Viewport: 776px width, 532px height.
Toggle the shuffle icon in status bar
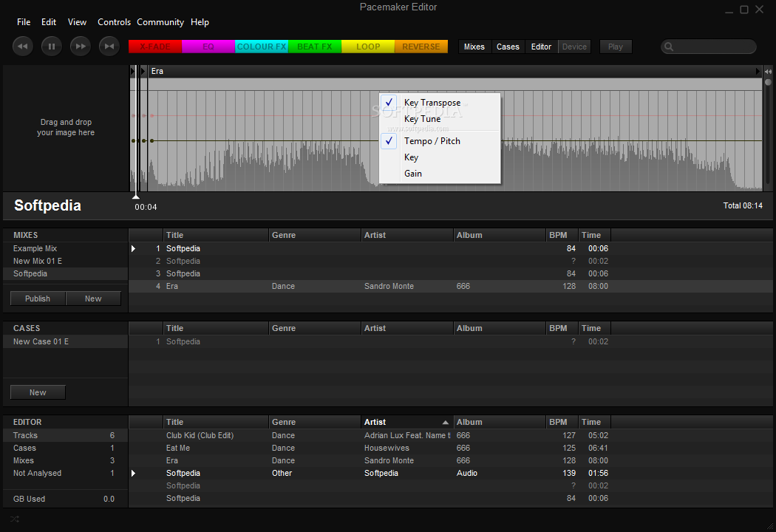click(15, 519)
